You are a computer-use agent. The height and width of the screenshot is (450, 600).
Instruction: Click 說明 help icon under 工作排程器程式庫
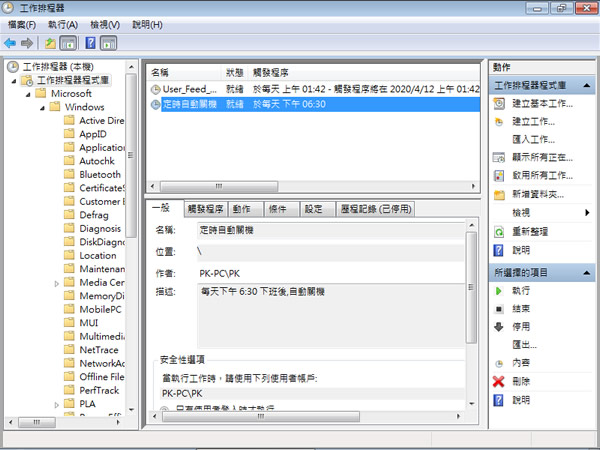pyautogui.click(x=499, y=251)
